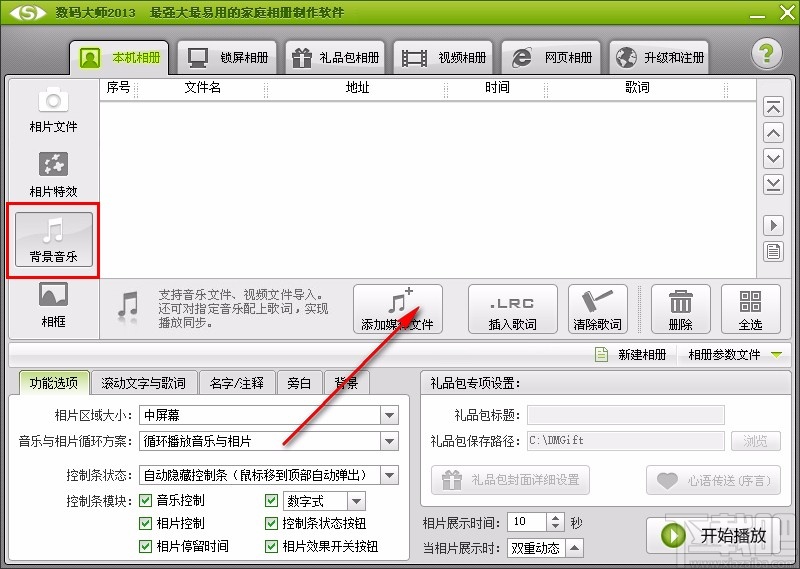Click the 相片展示时间 value field
The image size is (800, 569).
click(x=527, y=522)
